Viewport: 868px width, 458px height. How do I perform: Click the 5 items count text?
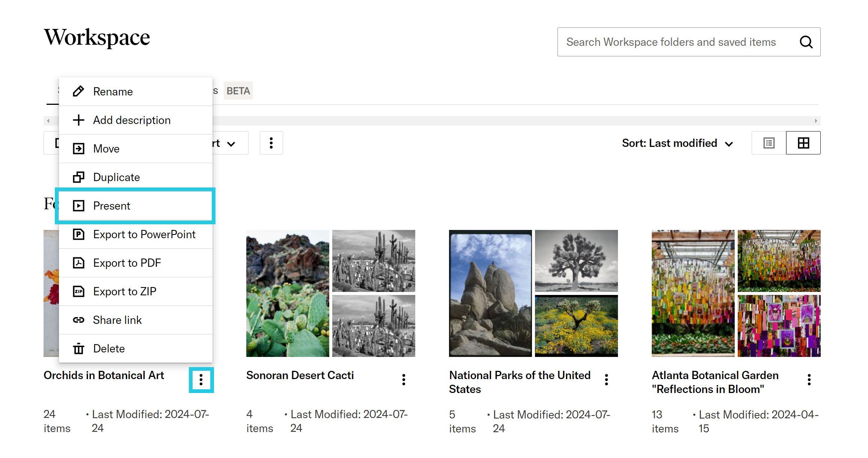[462, 422]
